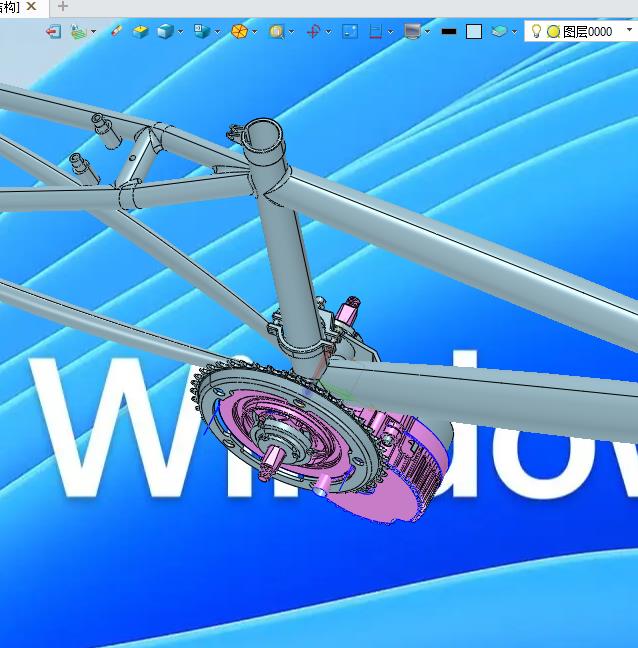Open dropdown arrow beside blue shaded cube

tap(181, 32)
